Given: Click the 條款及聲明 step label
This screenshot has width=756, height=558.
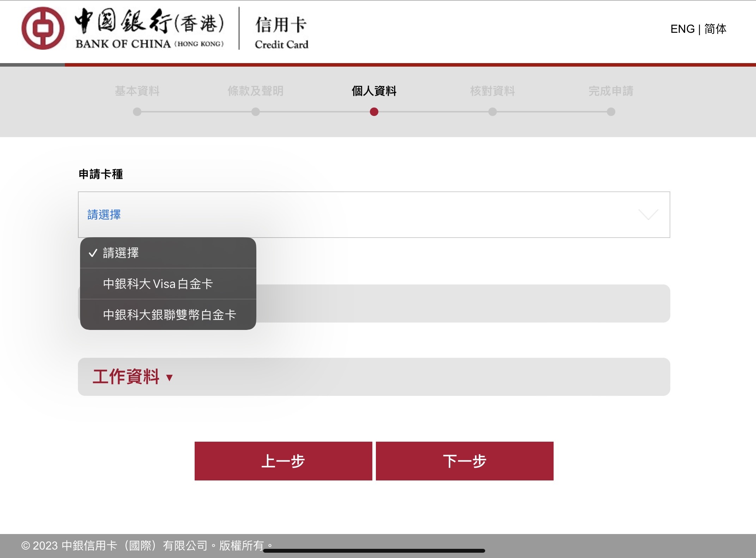Looking at the screenshot, I should [256, 91].
